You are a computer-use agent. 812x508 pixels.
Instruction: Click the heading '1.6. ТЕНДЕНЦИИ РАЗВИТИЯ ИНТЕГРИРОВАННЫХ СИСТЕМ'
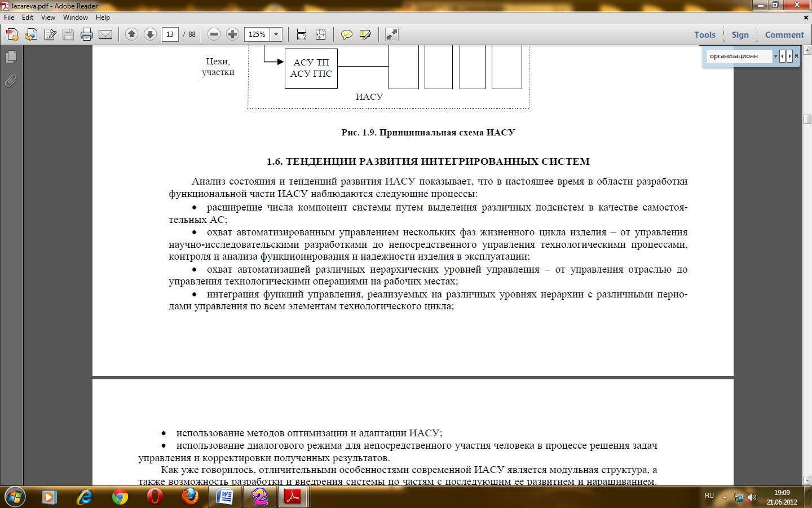coord(428,161)
